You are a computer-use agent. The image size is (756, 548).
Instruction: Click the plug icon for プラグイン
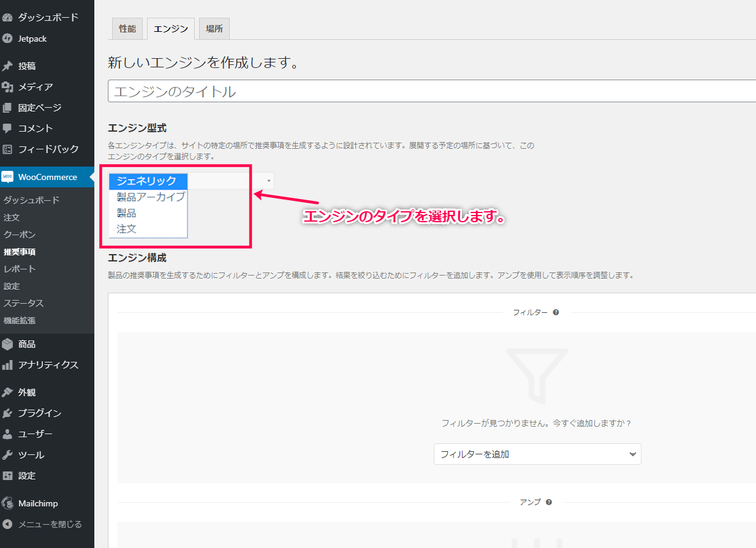coord(7,413)
